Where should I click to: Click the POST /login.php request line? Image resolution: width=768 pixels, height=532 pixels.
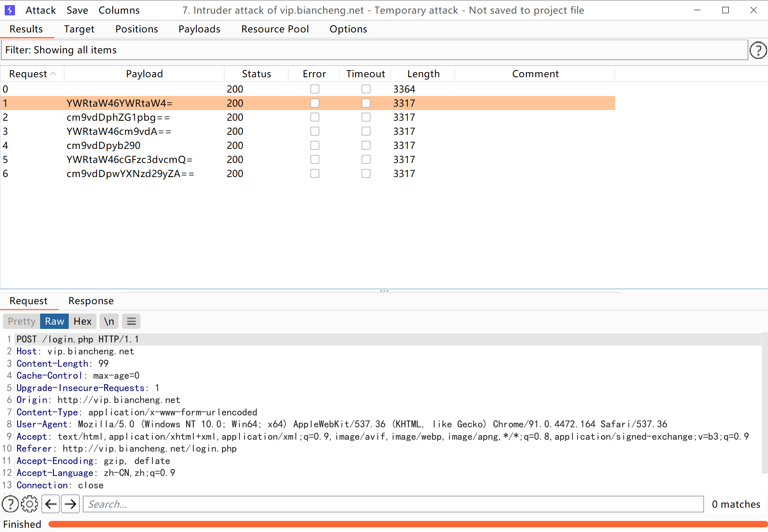78,339
